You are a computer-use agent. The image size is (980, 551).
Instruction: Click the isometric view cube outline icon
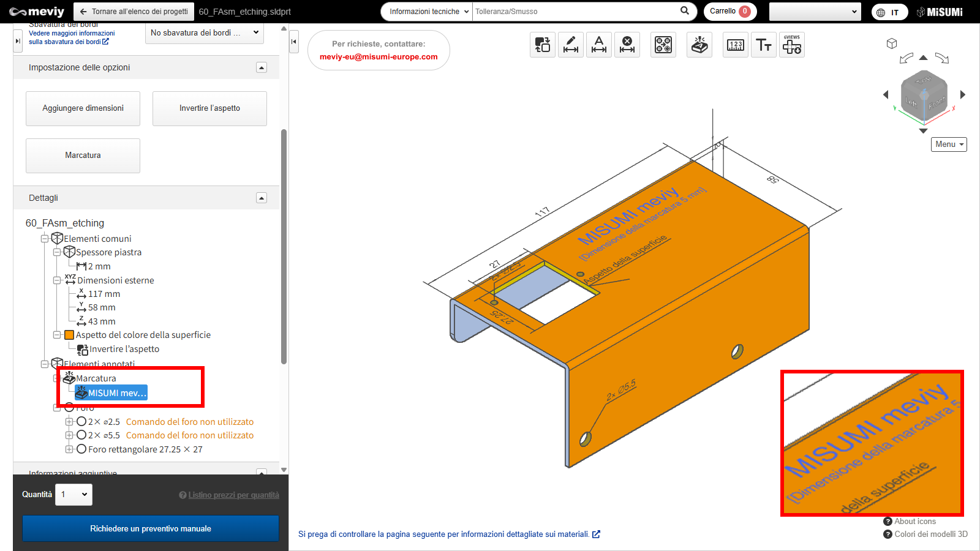tap(892, 43)
